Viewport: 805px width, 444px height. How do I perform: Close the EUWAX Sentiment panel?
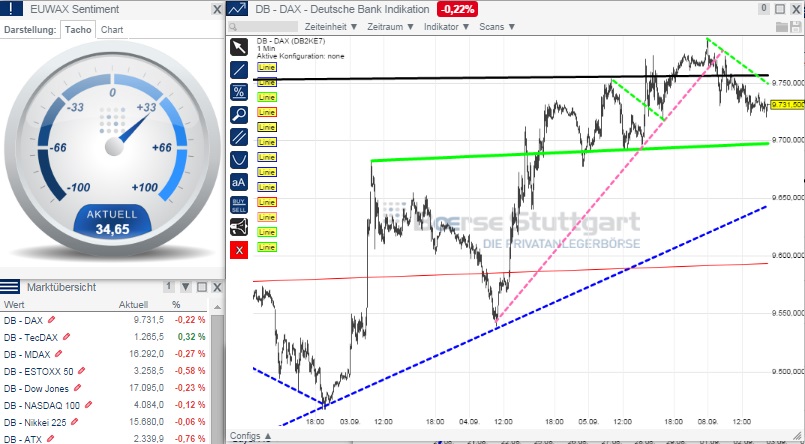[x=217, y=9]
